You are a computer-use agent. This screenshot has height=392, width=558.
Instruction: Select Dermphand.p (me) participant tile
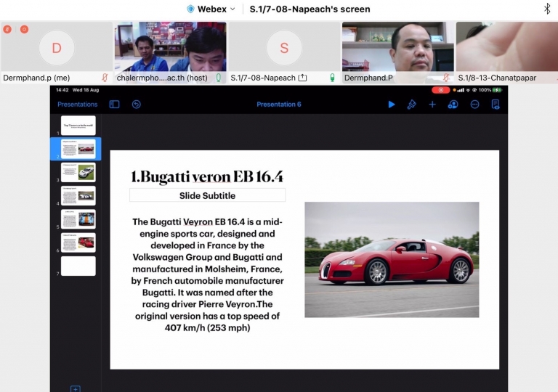coord(56,53)
